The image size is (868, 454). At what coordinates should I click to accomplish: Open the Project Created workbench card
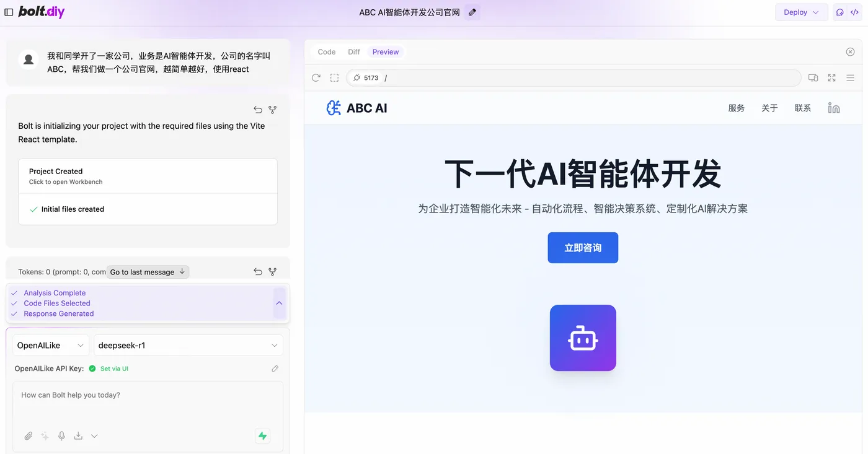(x=148, y=176)
